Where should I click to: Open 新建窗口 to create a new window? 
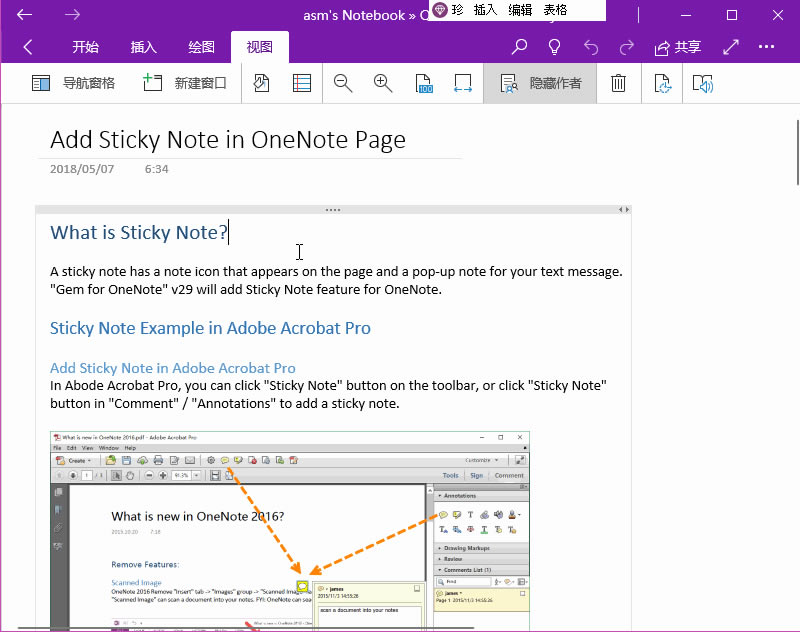pos(198,83)
